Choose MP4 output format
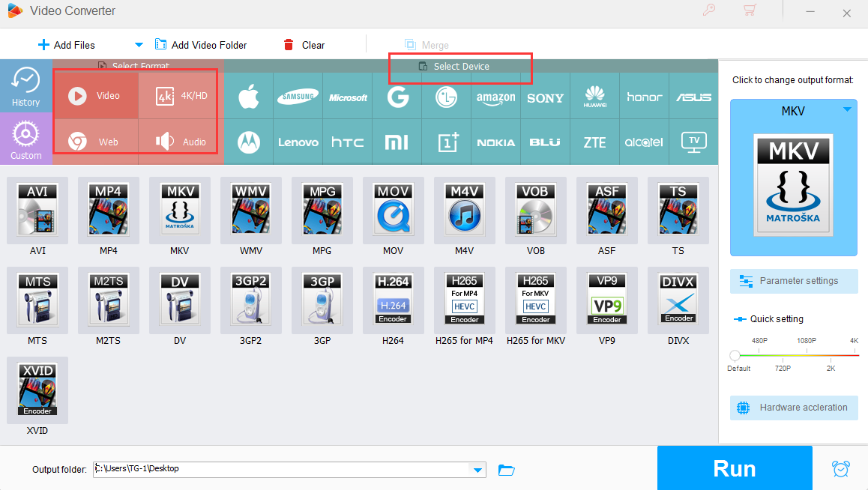Screen dimensions: 868x490 click(109, 211)
